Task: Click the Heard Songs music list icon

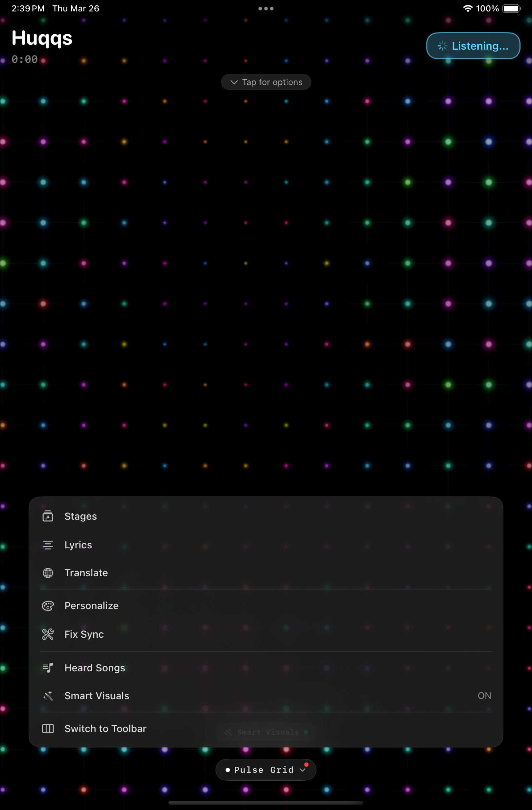Action: [48, 668]
